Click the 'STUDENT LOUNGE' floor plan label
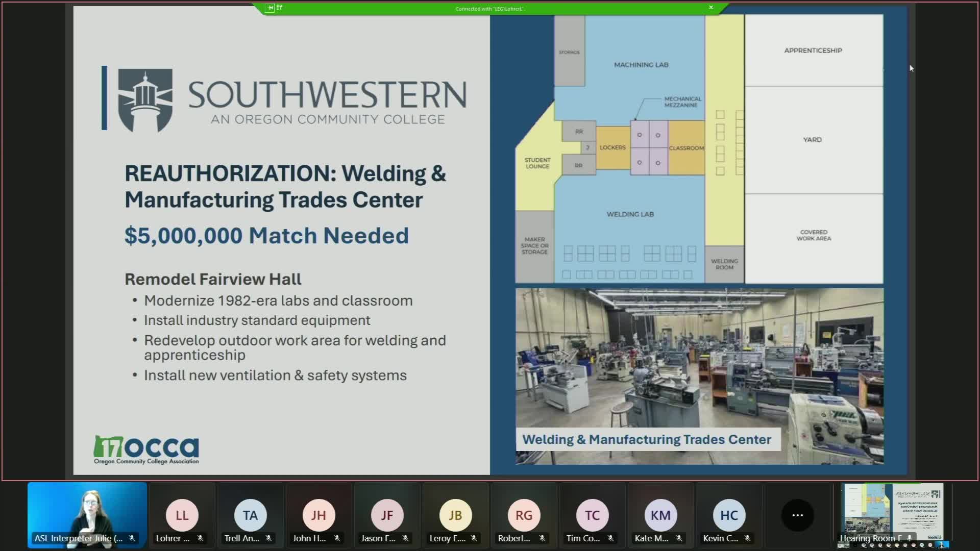Viewport: 980px width, 551px height. tap(537, 163)
